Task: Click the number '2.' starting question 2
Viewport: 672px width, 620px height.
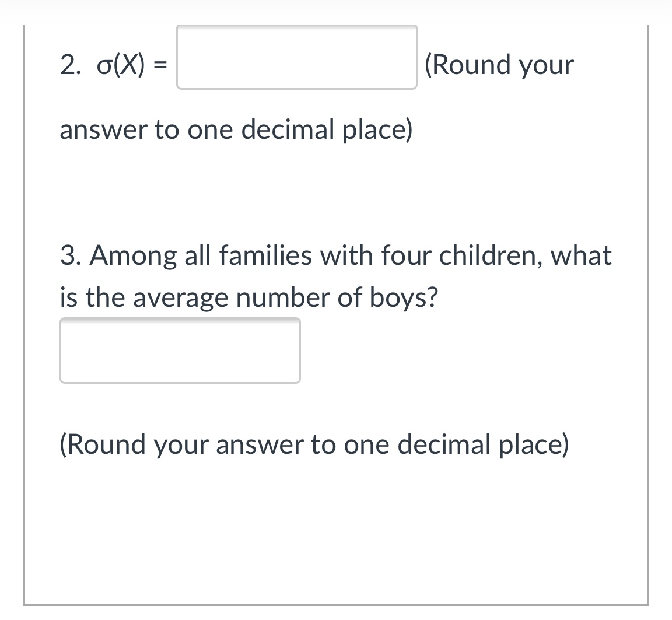Action: tap(70, 65)
